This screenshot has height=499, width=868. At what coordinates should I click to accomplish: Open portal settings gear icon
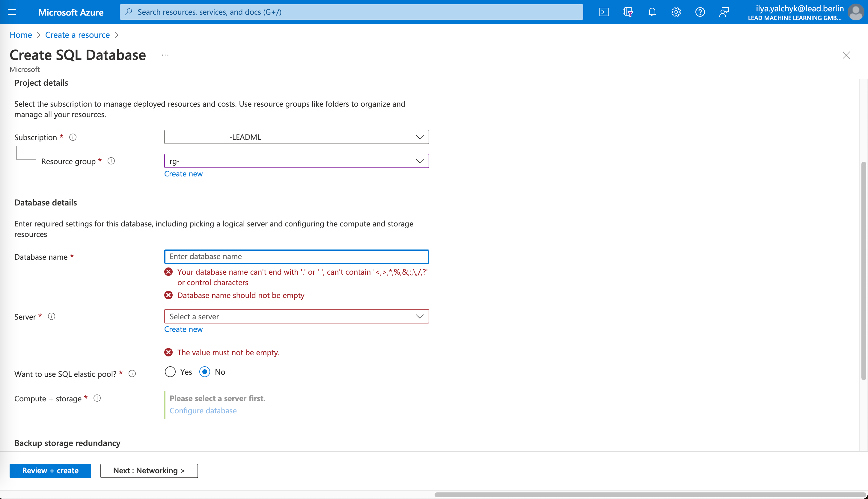tap(676, 12)
